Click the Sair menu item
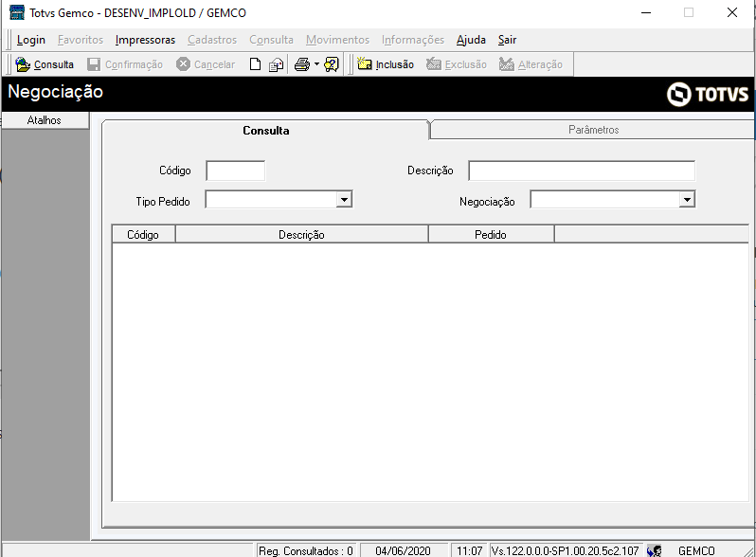This screenshot has width=756, height=557. [507, 40]
